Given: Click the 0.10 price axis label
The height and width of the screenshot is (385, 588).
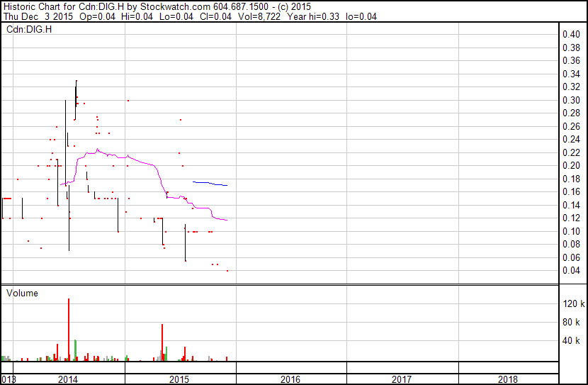Looking at the screenshot, I should (x=571, y=232).
